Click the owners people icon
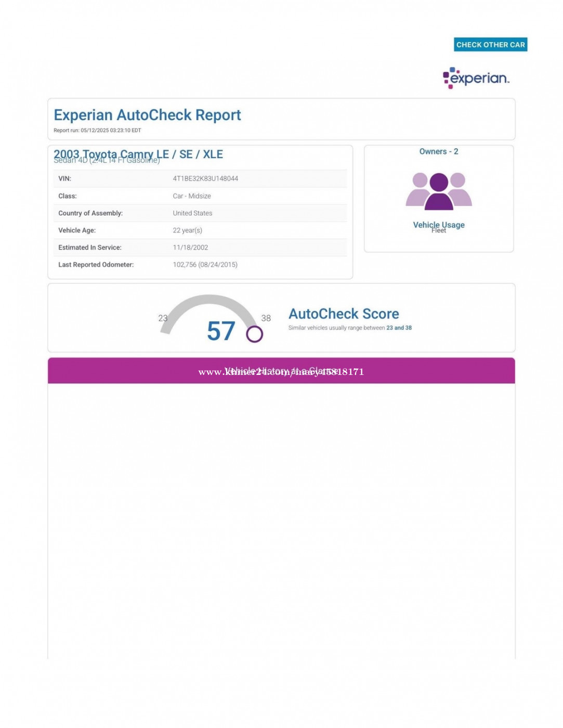This screenshot has width=563, height=728. pyautogui.click(x=439, y=191)
